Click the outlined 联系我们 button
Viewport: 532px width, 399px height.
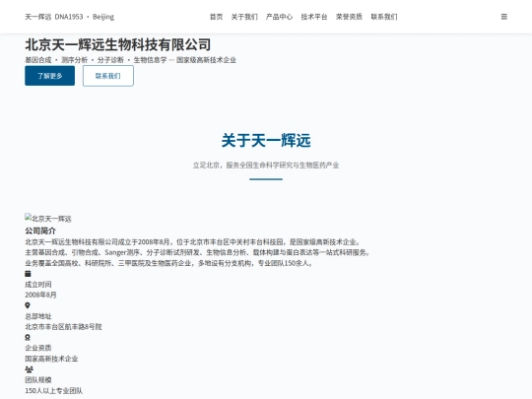(108, 76)
